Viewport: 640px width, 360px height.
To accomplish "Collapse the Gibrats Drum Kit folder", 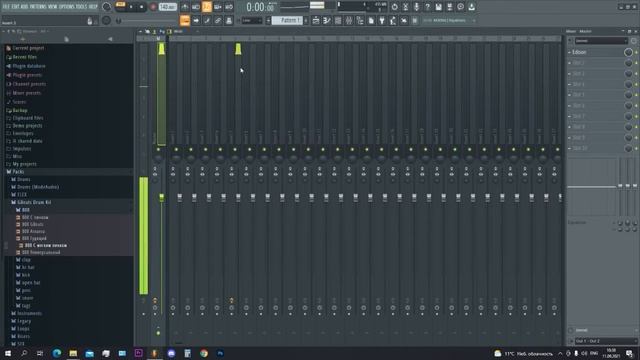I will coord(31,202).
